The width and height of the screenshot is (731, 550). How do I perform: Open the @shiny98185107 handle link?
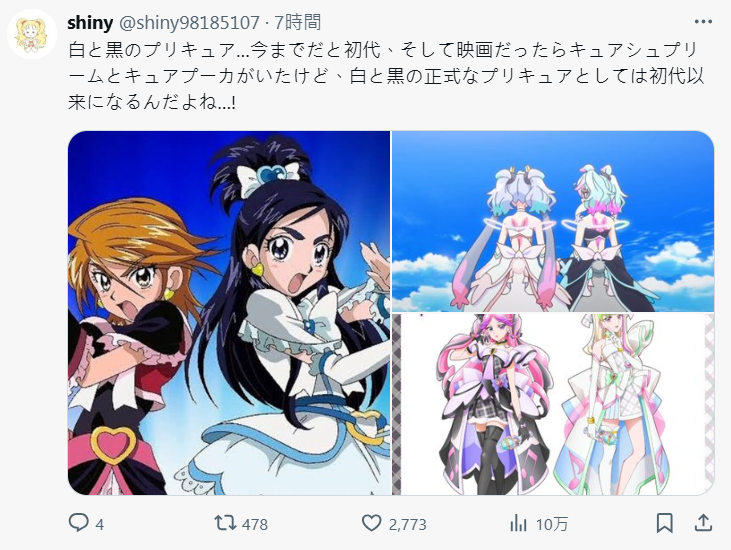[x=189, y=22]
